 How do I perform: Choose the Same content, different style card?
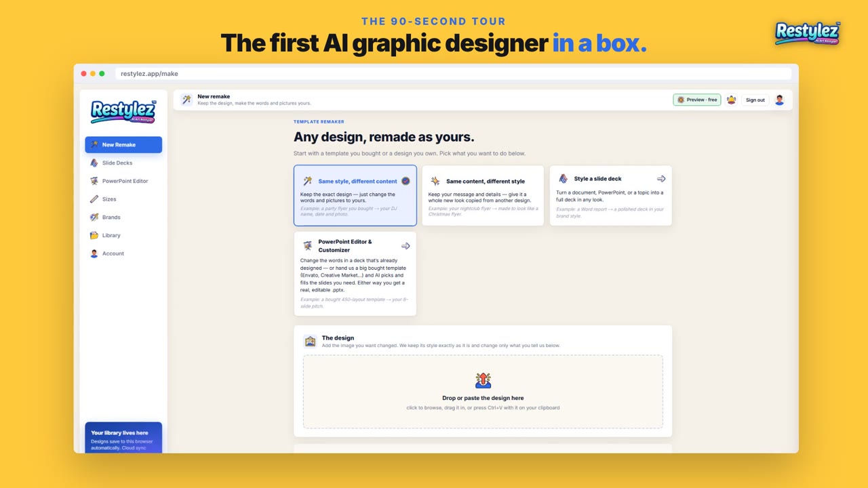483,195
